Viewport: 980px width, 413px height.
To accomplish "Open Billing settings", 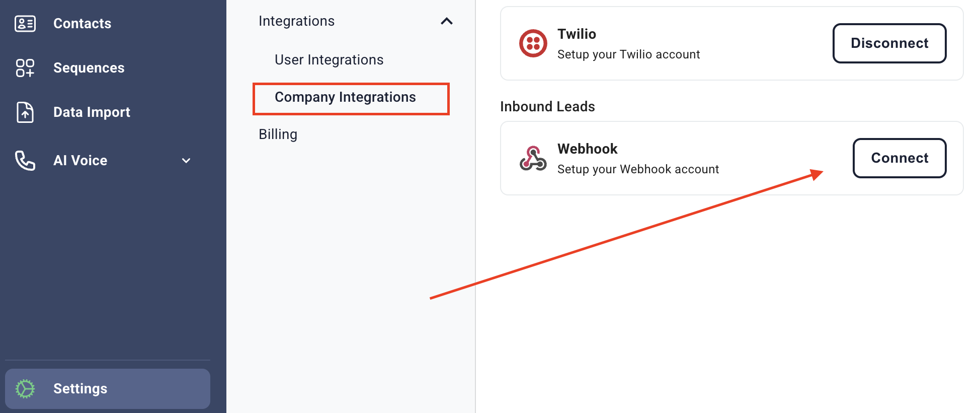I will (278, 134).
